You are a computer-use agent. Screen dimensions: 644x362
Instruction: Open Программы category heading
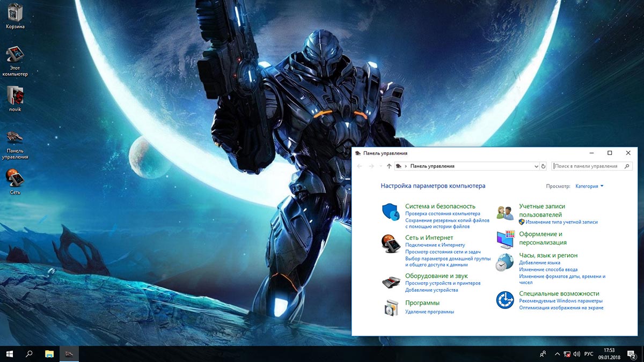(x=422, y=302)
